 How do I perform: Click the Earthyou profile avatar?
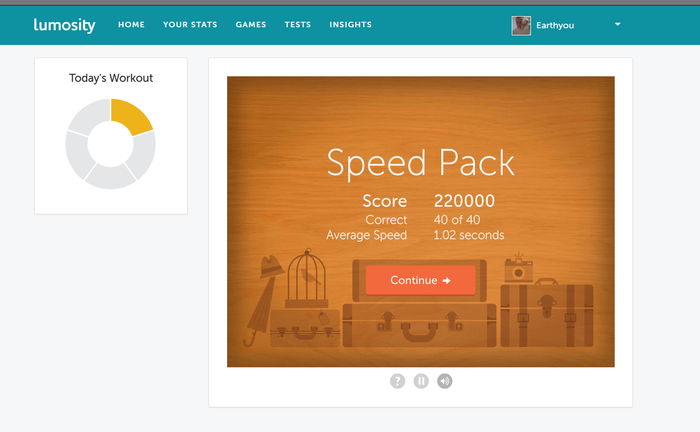[x=521, y=25]
